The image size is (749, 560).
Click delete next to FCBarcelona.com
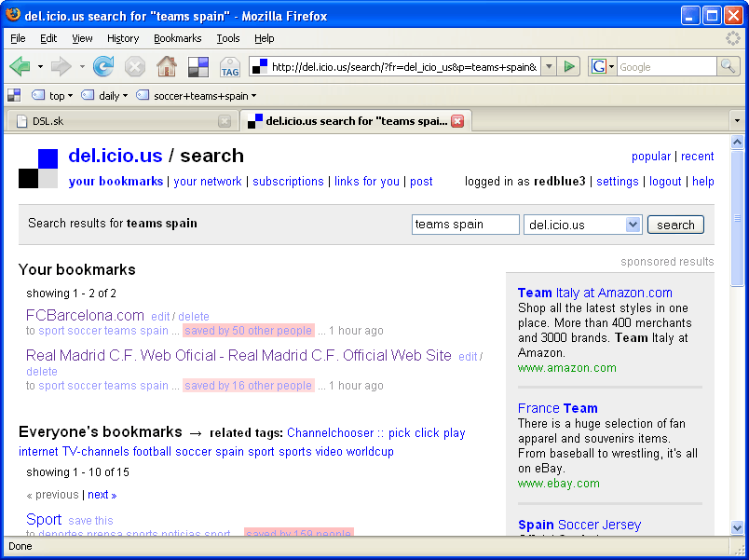[x=194, y=317]
